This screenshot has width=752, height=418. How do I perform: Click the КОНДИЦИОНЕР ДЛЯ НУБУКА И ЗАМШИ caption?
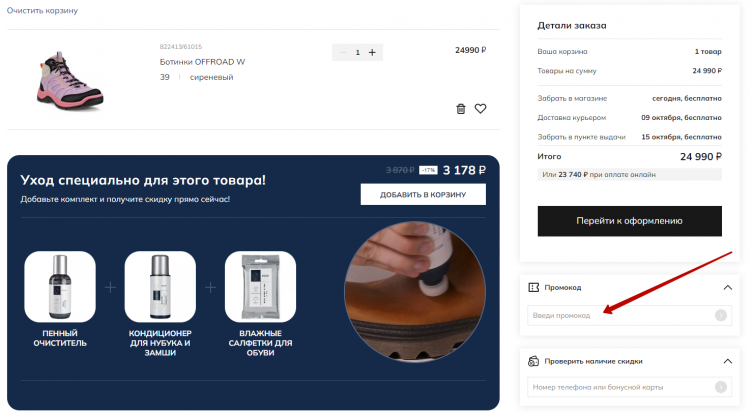click(x=160, y=343)
